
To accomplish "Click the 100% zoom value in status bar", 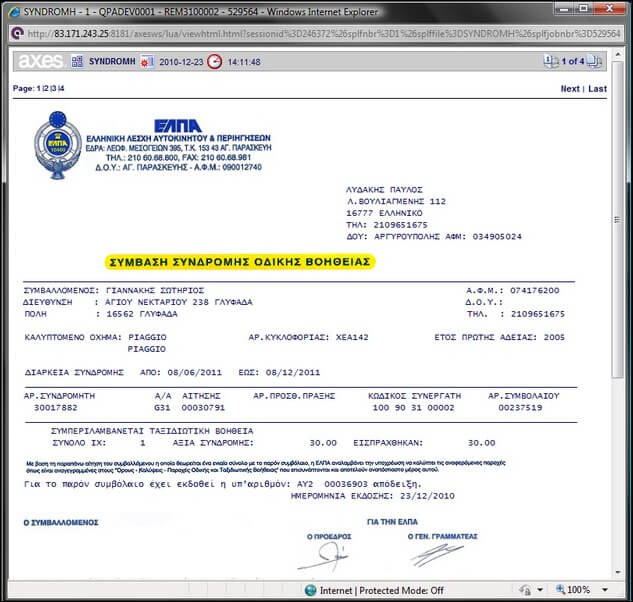I will click(579, 590).
